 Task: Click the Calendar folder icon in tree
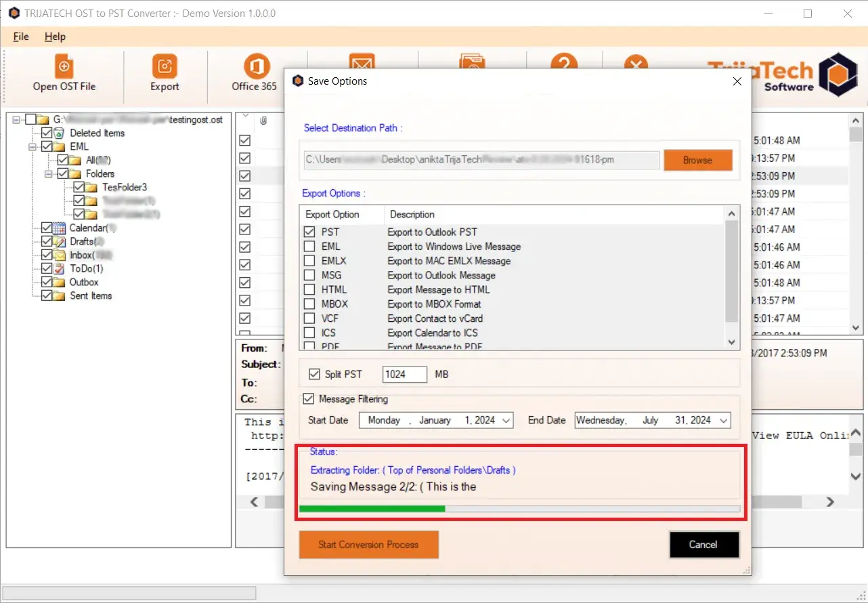[x=59, y=228]
